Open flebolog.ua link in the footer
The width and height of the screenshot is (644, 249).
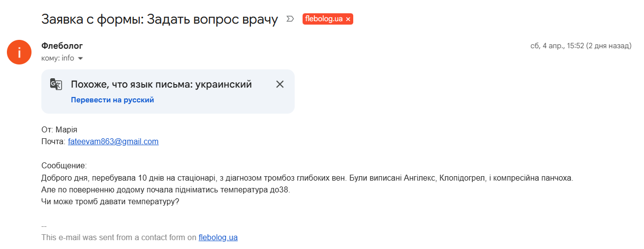[x=218, y=237]
